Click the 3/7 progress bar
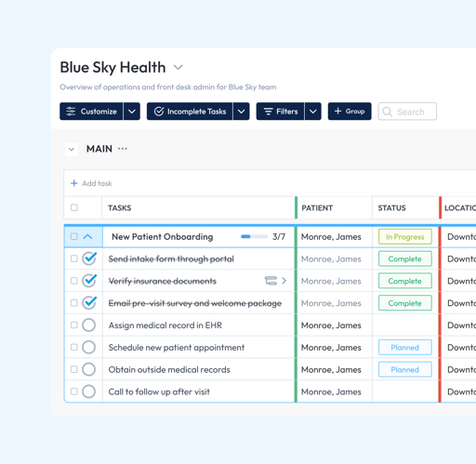 [x=254, y=236]
